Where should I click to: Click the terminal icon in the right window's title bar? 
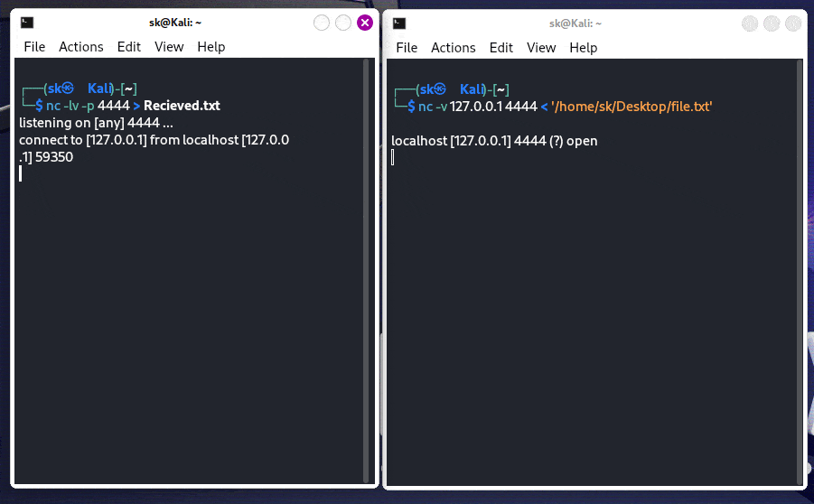(399, 23)
